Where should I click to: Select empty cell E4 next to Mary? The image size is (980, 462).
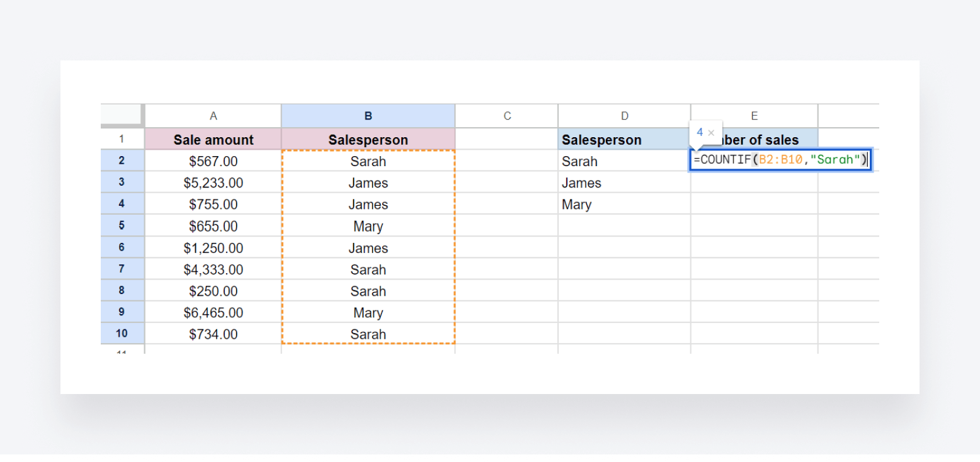[755, 204]
